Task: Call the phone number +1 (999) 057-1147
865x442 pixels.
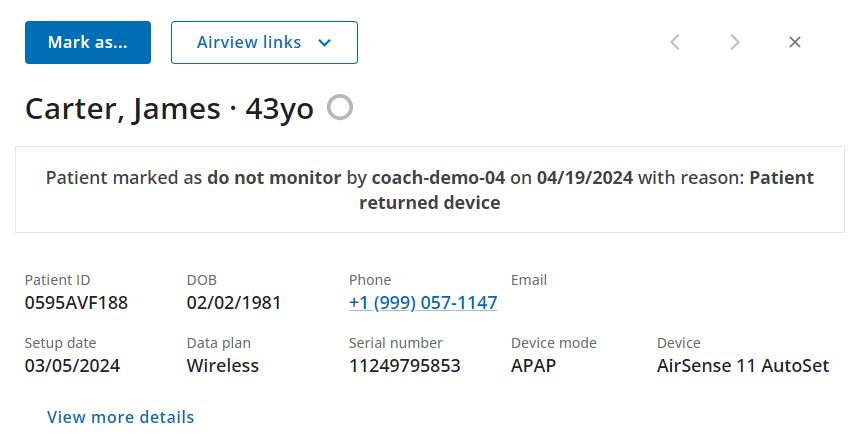Action: coord(423,303)
